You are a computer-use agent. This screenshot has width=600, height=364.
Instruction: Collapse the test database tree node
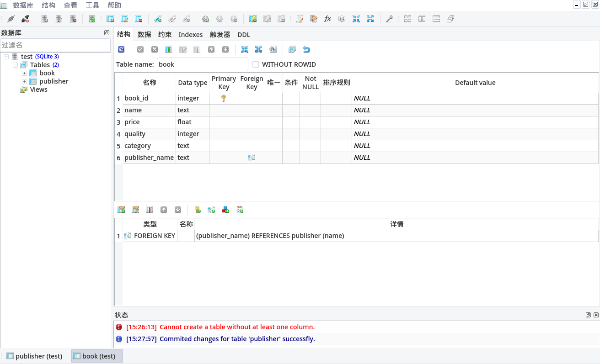pyautogui.click(x=6, y=57)
